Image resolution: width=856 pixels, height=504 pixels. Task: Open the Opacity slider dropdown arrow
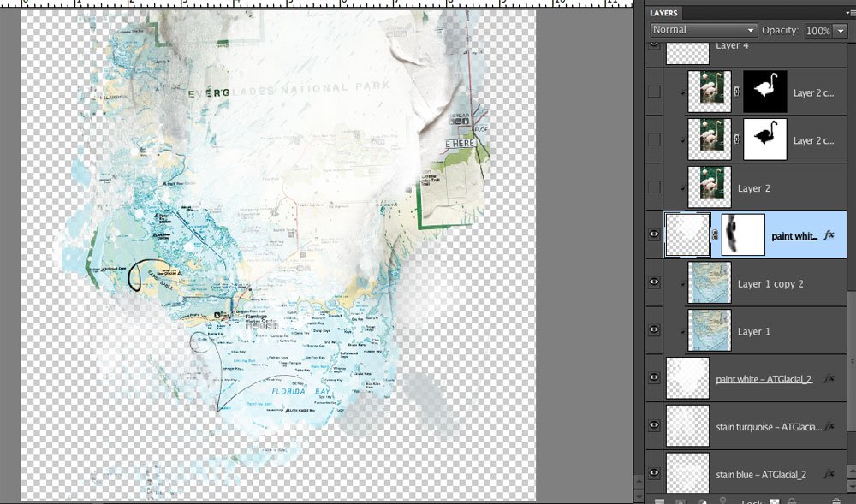point(841,31)
